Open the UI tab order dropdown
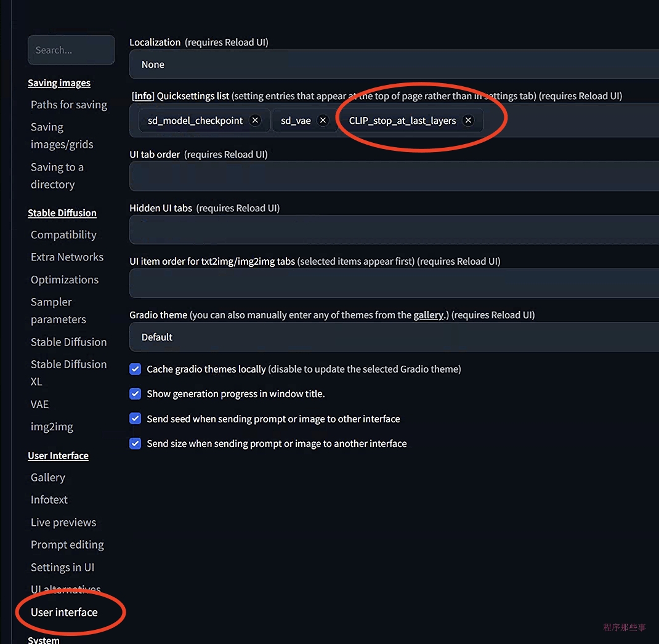The width and height of the screenshot is (659, 644). pyautogui.click(x=394, y=177)
